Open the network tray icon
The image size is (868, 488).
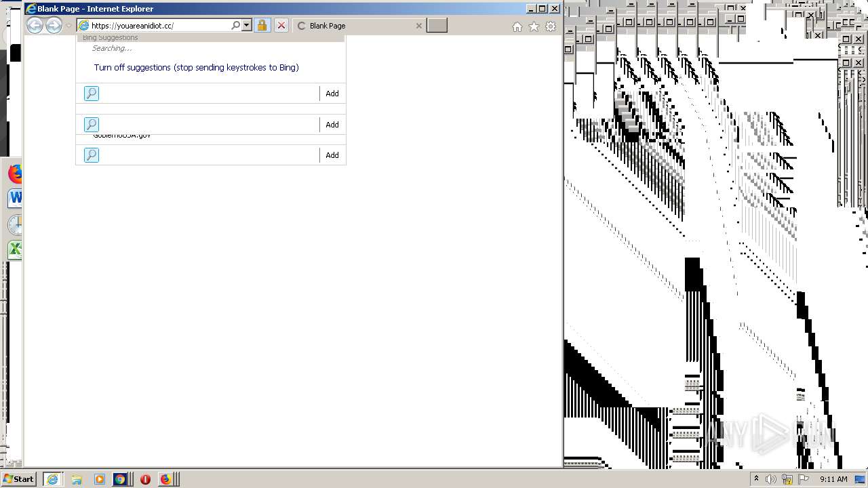(x=787, y=479)
